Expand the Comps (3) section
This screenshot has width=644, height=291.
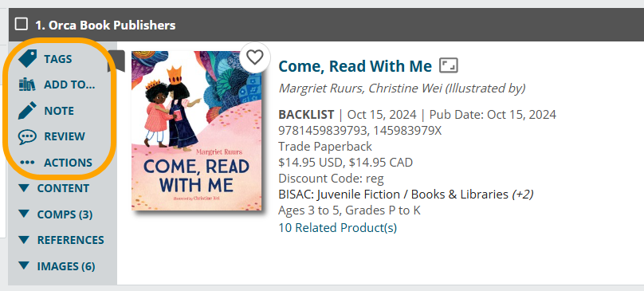click(56, 214)
